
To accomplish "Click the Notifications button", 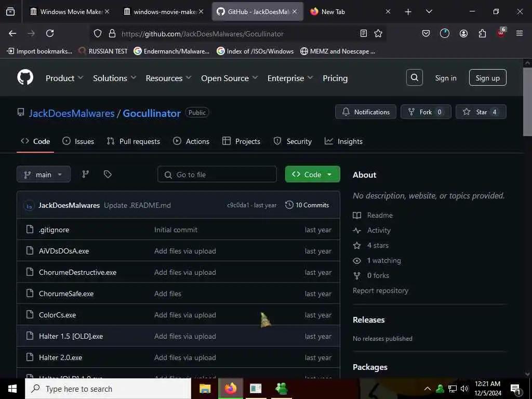I will 366,112.
